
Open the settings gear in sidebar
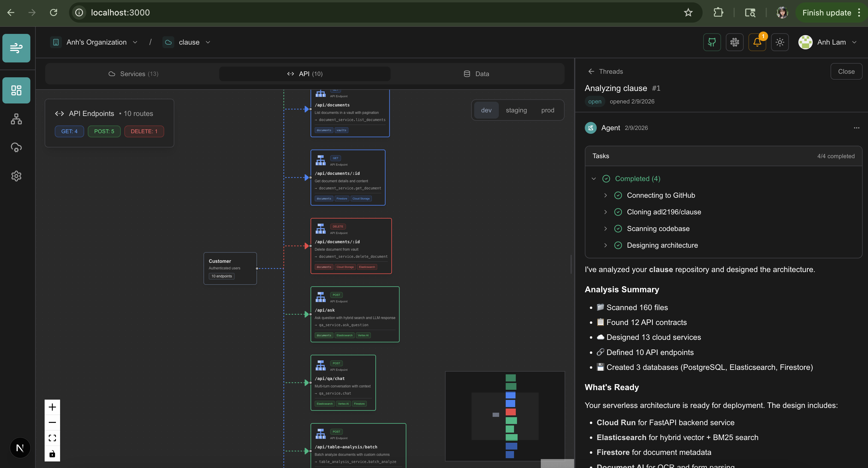point(16,176)
